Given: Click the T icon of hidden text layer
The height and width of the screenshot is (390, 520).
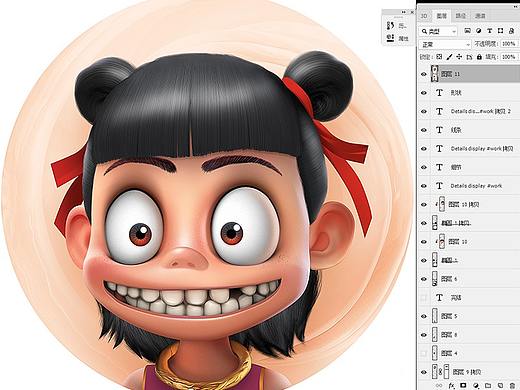Looking at the screenshot, I should coord(439,297).
